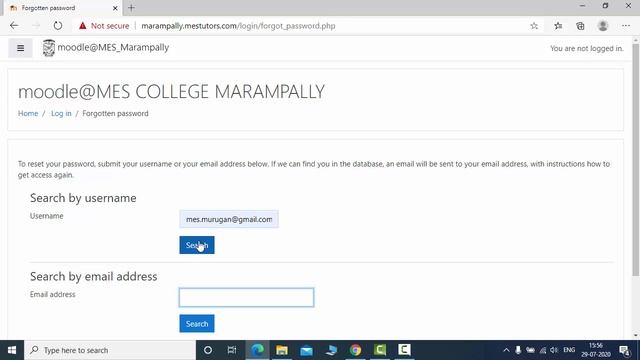Click the Username input field
The width and height of the screenshot is (640, 360).
tap(229, 219)
